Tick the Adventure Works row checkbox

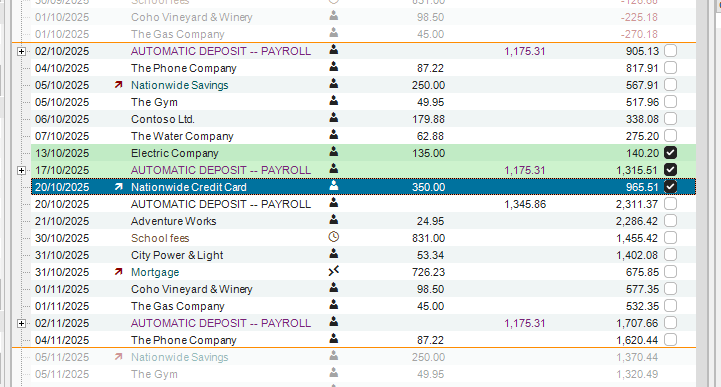tap(670, 221)
